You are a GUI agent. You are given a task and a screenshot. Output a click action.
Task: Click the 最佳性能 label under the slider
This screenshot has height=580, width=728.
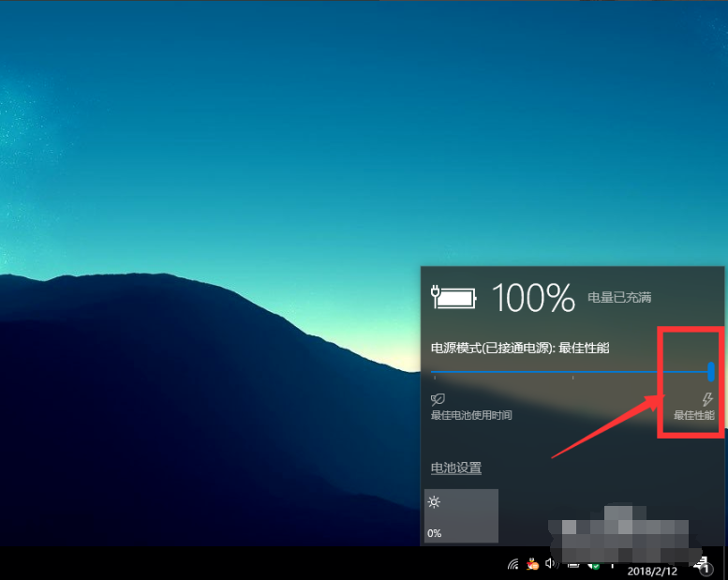[694, 415]
